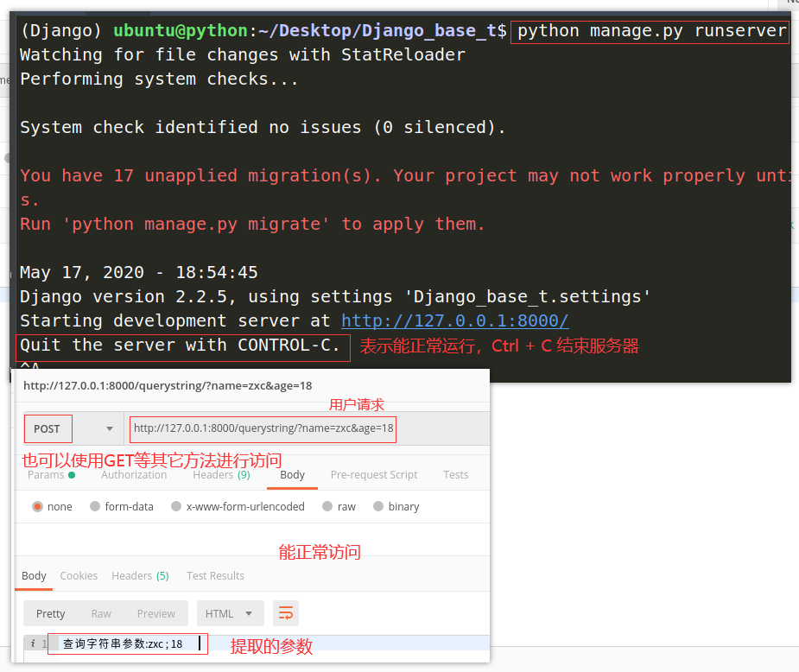Click the request URL input field
This screenshot has width=799, height=672.
point(263,428)
